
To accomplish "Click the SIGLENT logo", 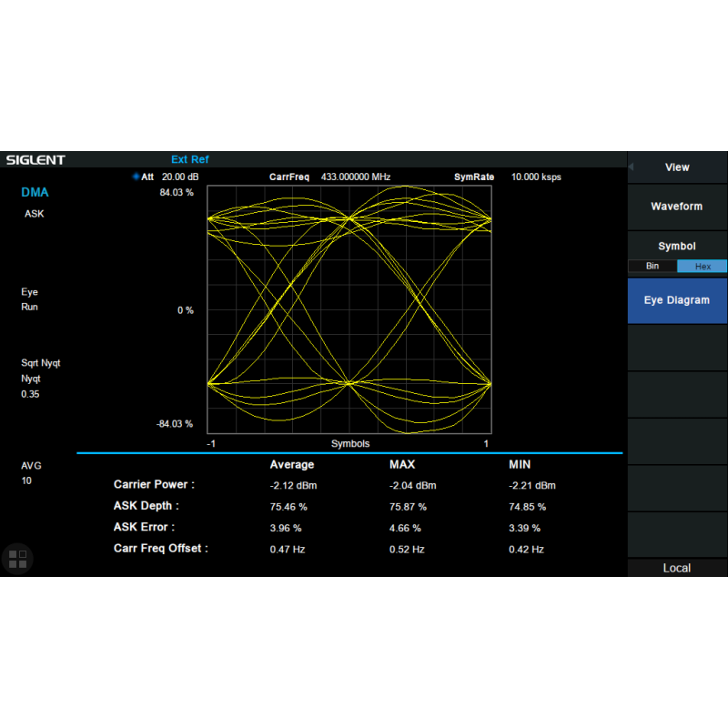I will pyautogui.click(x=36, y=160).
